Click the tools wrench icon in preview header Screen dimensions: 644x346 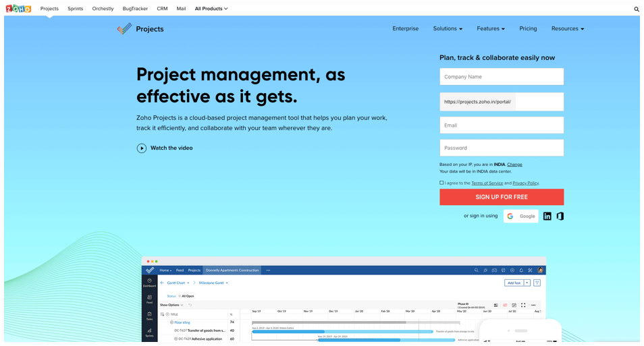pyautogui.click(x=530, y=270)
